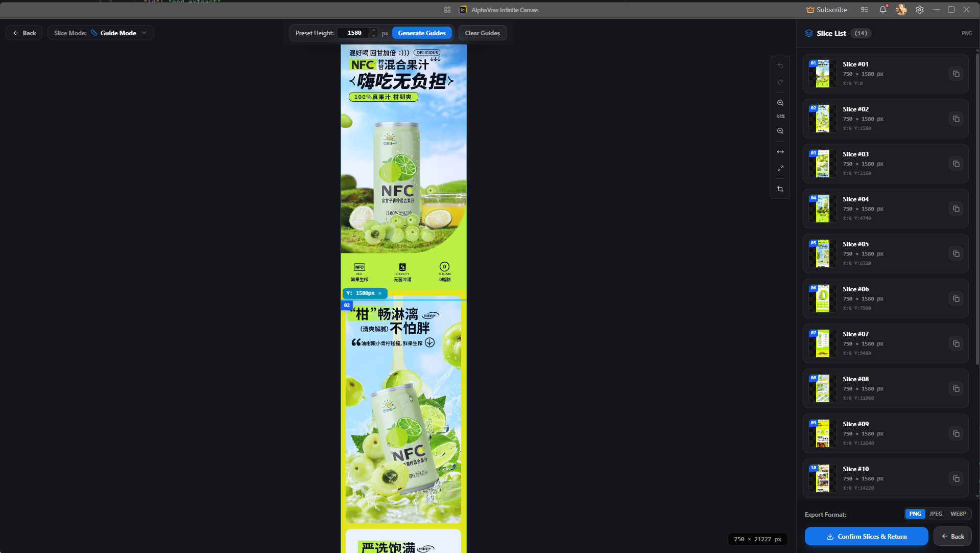Image resolution: width=980 pixels, height=553 pixels.
Task: Open the user avatar menu
Action: click(x=901, y=10)
